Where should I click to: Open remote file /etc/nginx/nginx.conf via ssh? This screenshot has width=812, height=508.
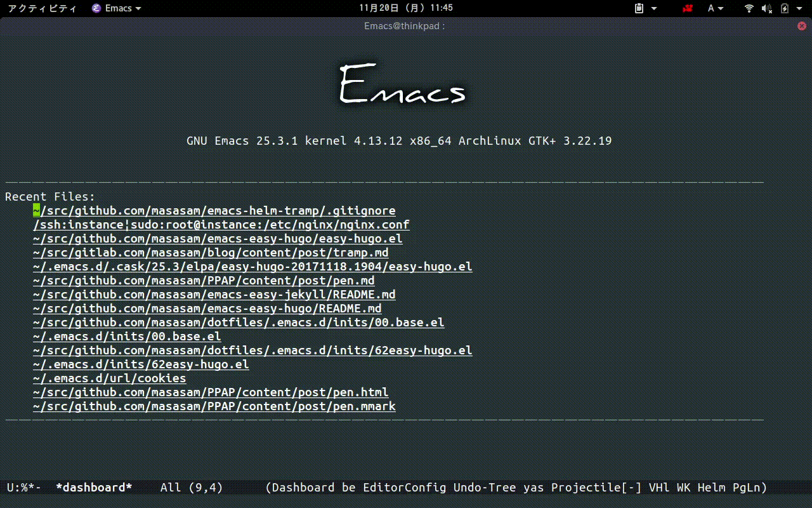(221, 225)
